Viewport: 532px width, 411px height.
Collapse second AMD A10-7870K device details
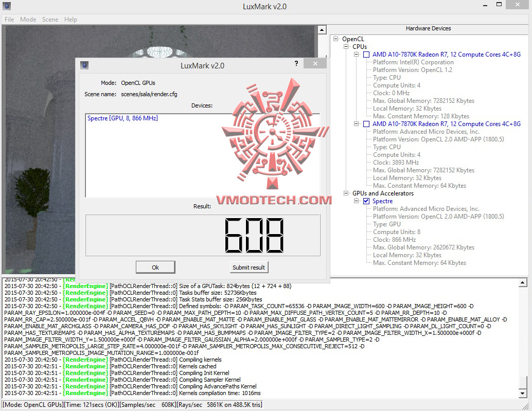(x=356, y=124)
